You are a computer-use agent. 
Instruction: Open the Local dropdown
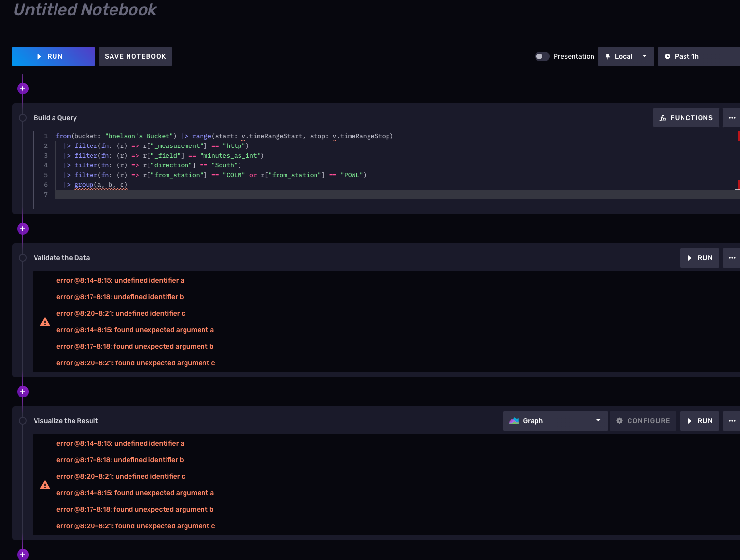point(644,56)
